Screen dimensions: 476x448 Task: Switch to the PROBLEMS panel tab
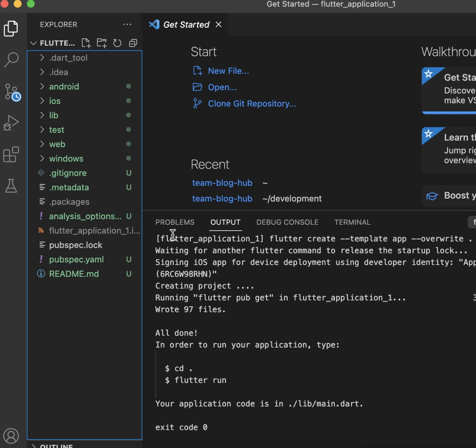(x=175, y=222)
